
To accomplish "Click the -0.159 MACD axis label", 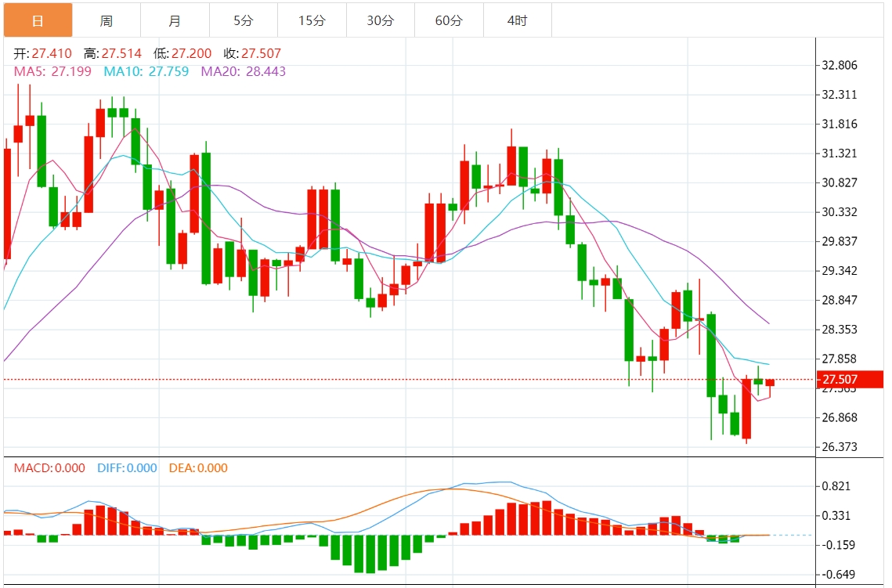I will 839,546.
